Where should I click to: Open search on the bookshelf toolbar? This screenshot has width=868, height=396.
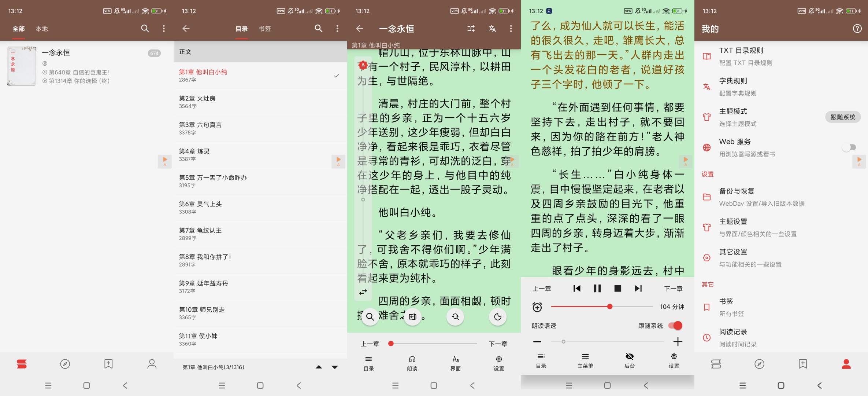click(x=145, y=29)
